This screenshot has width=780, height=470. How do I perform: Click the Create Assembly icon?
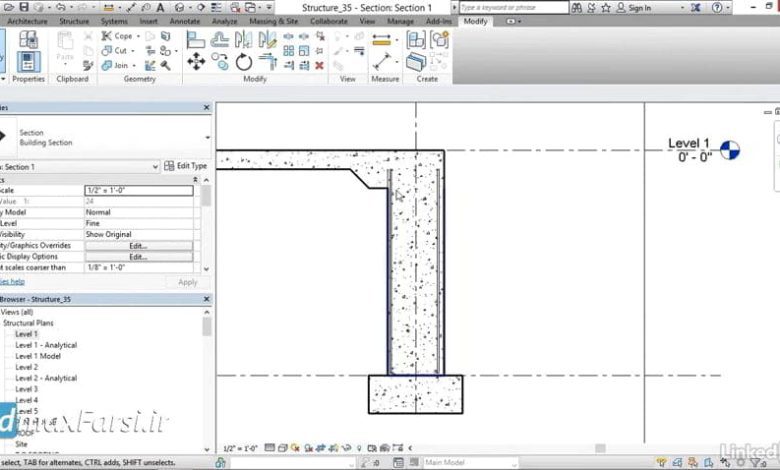[x=416, y=40]
